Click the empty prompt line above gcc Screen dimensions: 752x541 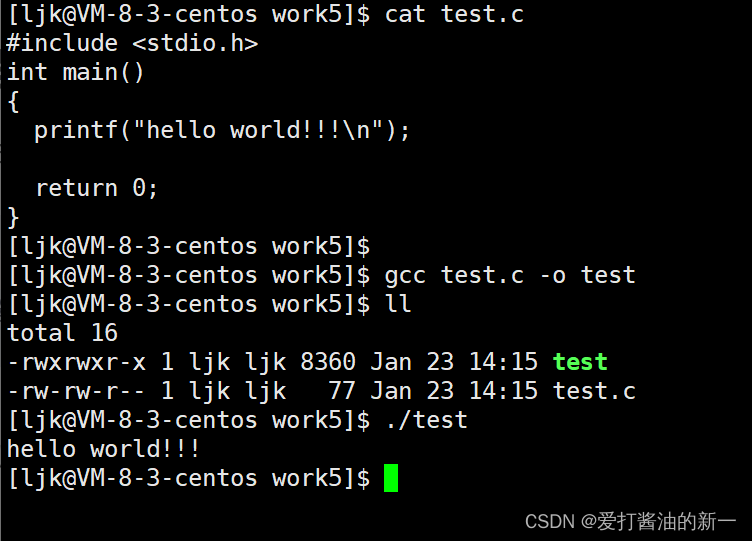[188, 246]
